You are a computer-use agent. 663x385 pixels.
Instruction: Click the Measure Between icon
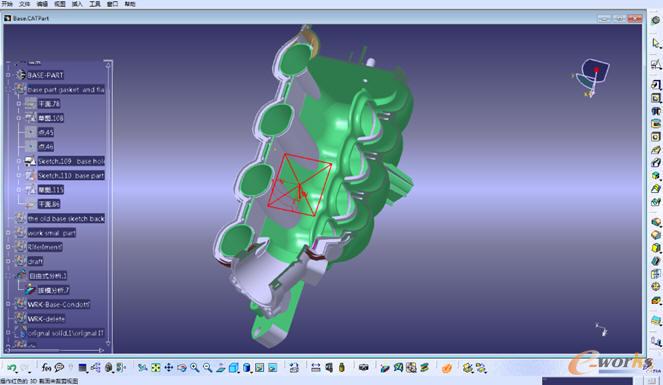tap(315, 368)
